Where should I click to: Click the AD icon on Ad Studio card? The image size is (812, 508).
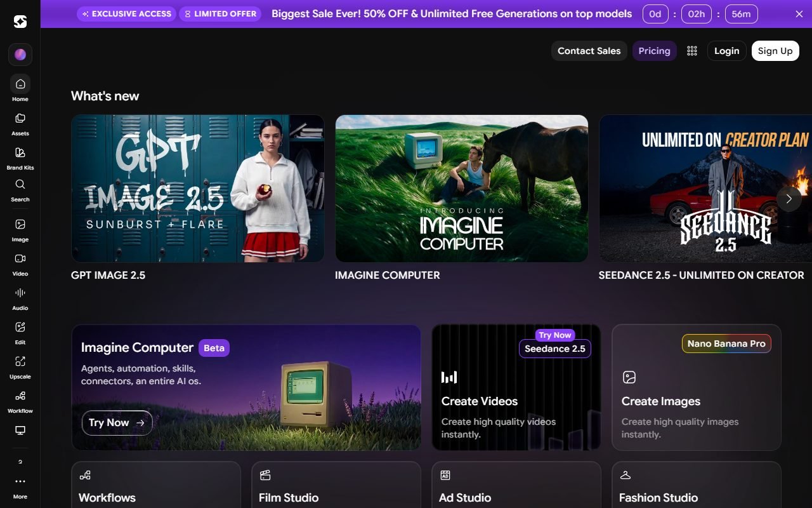pyautogui.click(x=445, y=475)
